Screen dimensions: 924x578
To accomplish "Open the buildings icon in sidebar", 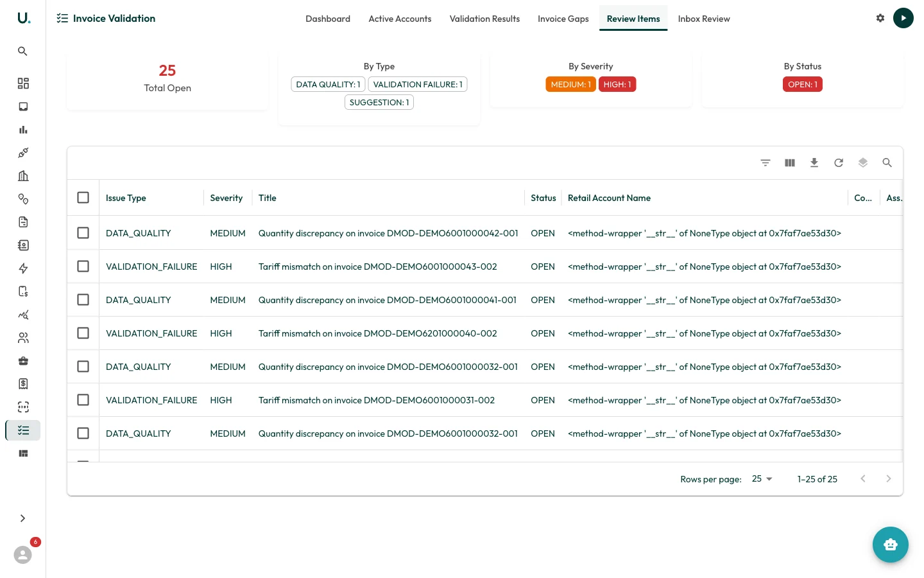I will pyautogui.click(x=23, y=176).
